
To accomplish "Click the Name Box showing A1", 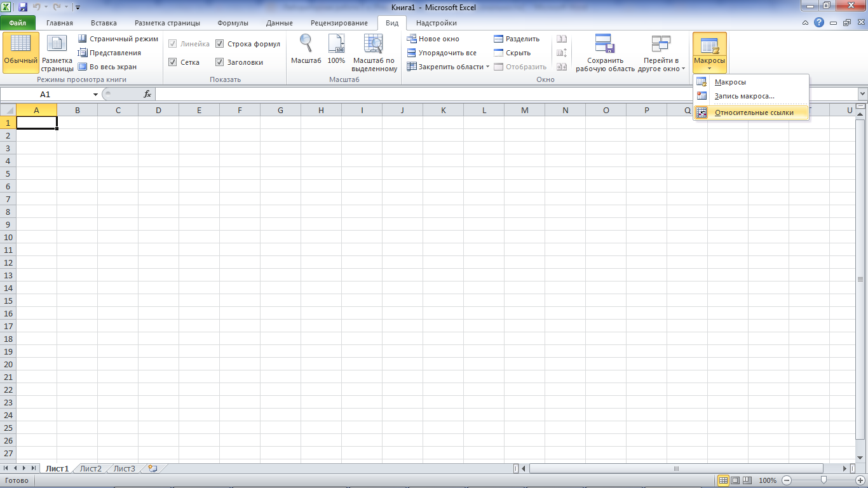I will coord(45,94).
